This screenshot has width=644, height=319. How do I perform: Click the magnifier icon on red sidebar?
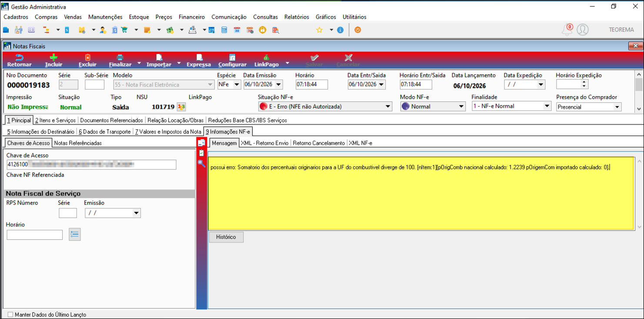click(201, 164)
